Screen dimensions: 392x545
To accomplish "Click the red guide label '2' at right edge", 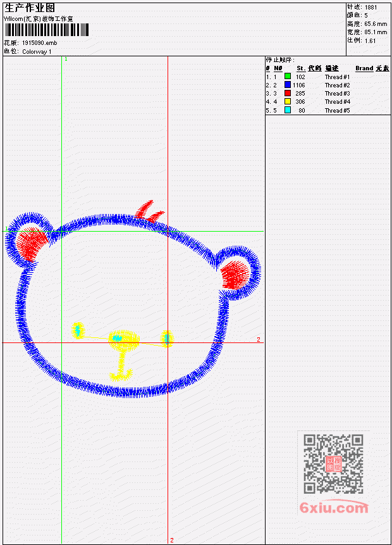I will [x=259, y=339].
